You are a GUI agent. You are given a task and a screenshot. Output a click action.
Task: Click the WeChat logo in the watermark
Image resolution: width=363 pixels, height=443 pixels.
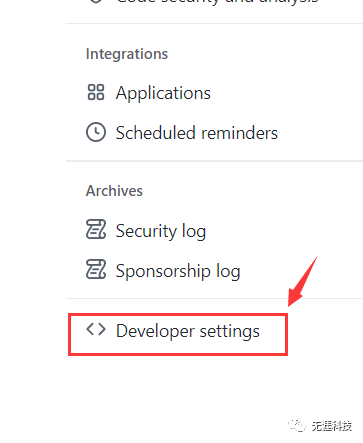[297, 426]
